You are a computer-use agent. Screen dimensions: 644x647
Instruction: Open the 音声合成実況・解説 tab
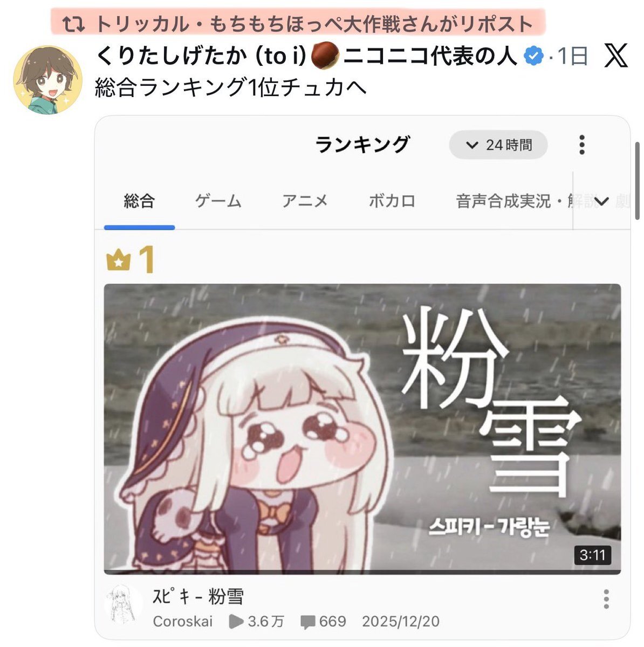526,201
